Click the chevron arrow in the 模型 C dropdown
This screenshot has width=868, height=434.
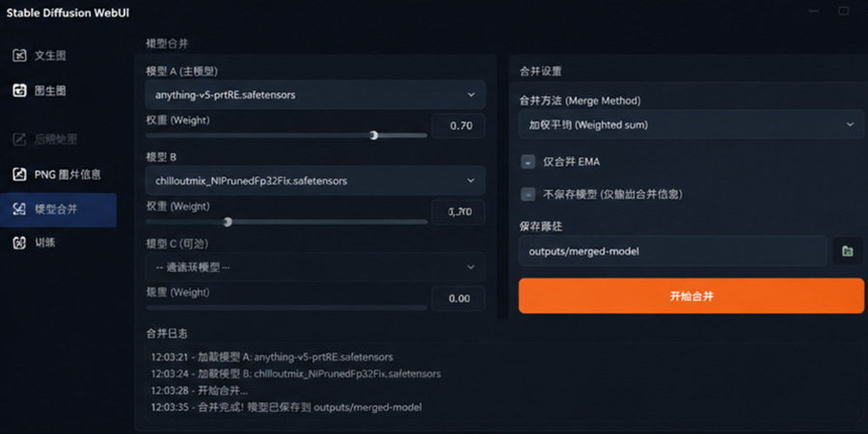coord(471,267)
